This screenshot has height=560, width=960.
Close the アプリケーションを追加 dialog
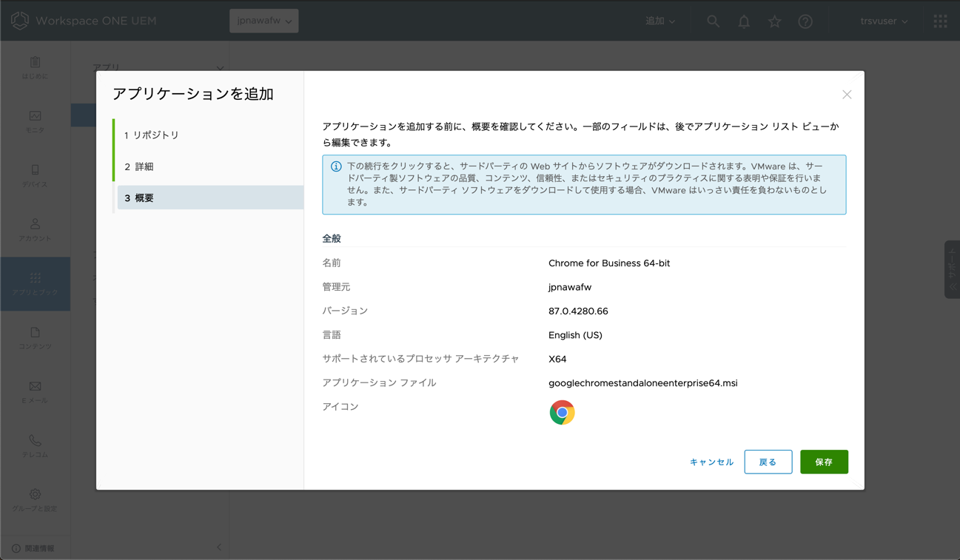[x=847, y=95]
